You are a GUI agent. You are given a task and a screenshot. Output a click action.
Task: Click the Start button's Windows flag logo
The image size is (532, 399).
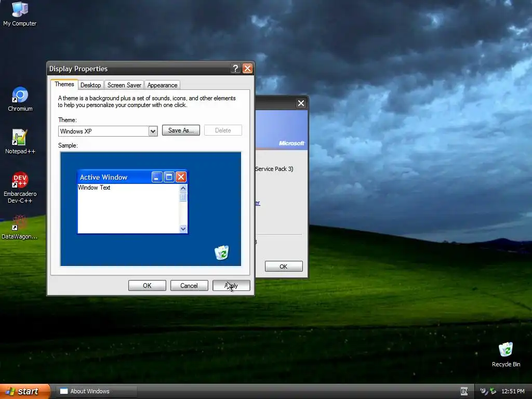pyautogui.click(x=10, y=391)
